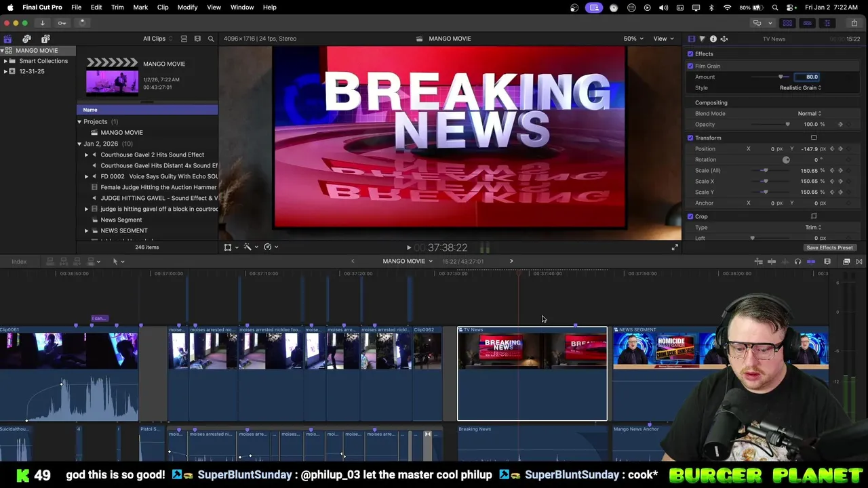Toggle audio skimming headphones icon
This screenshot has height=488, width=868.
pos(797,262)
